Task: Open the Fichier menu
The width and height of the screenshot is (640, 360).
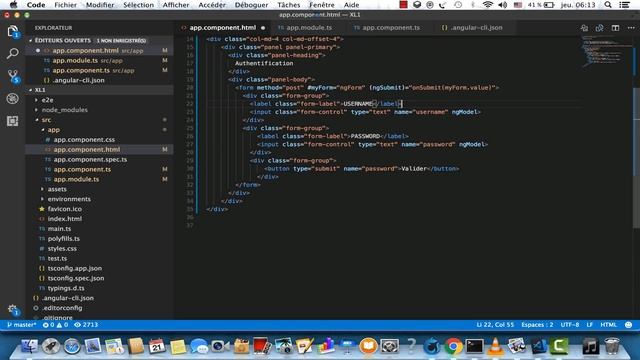Action: (x=65, y=5)
